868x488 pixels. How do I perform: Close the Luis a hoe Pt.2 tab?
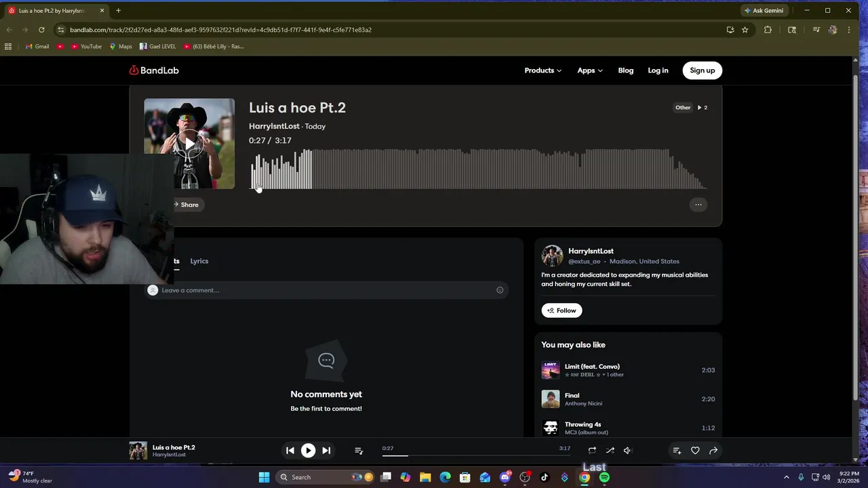(102, 11)
